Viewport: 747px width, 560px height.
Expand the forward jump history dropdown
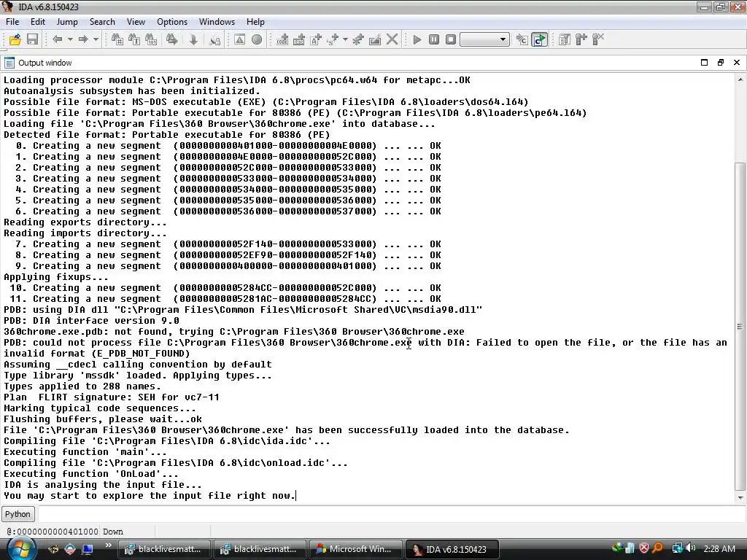(x=96, y=39)
